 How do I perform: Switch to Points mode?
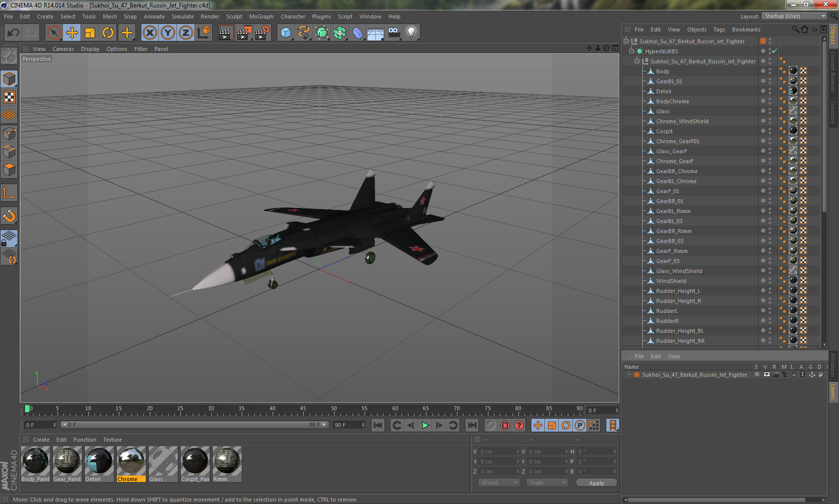pyautogui.click(x=9, y=134)
